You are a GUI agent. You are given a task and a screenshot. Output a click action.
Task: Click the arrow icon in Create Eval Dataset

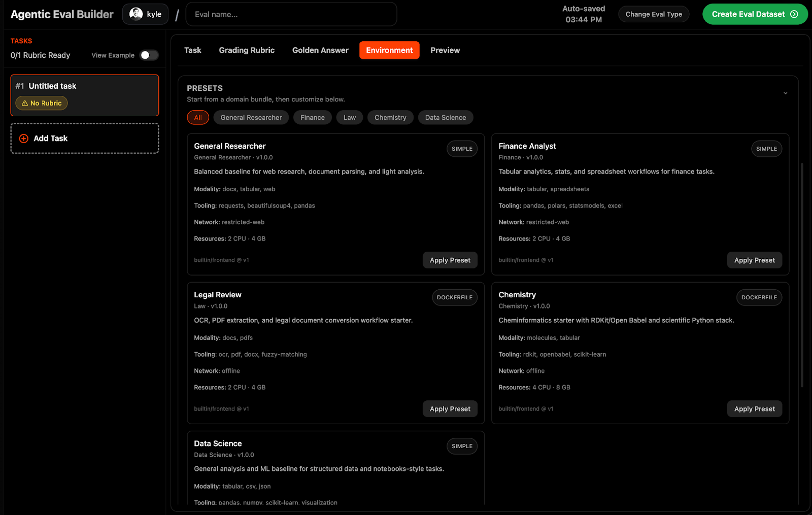[x=794, y=14]
